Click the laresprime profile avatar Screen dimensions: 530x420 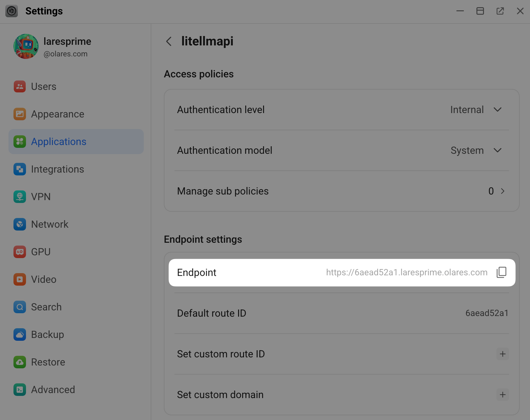point(26,46)
